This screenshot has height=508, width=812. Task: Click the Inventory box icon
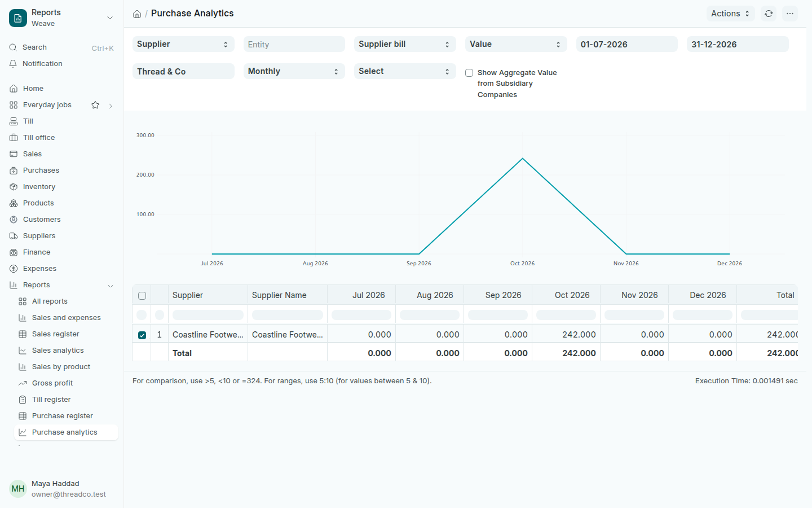click(14, 187)
